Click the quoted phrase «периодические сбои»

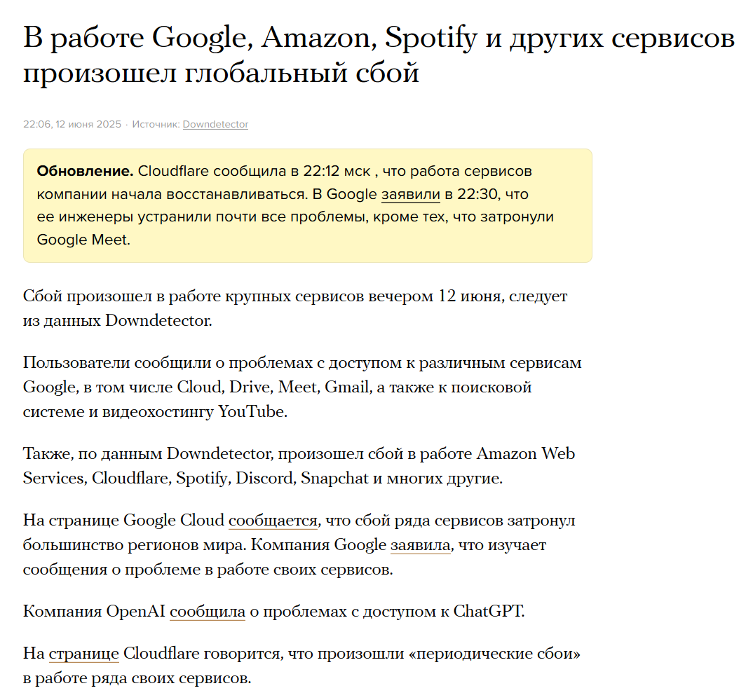point(494,653)
